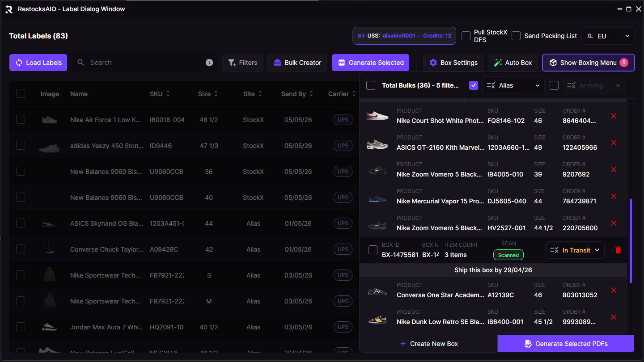
Task: Sort by the SKU column arrows
Action: pyautogui.click(x=168, y=94)
